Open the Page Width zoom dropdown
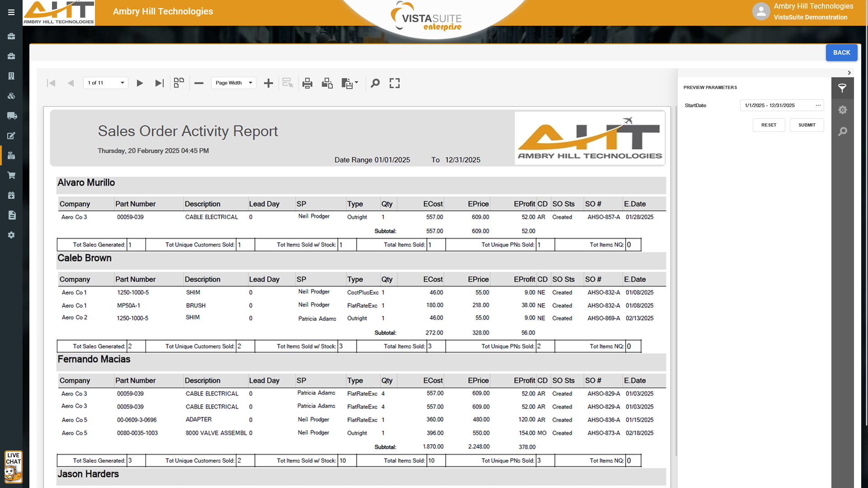Image resolution: width=868 pixels, height=488 pixels. pos(250,83)
